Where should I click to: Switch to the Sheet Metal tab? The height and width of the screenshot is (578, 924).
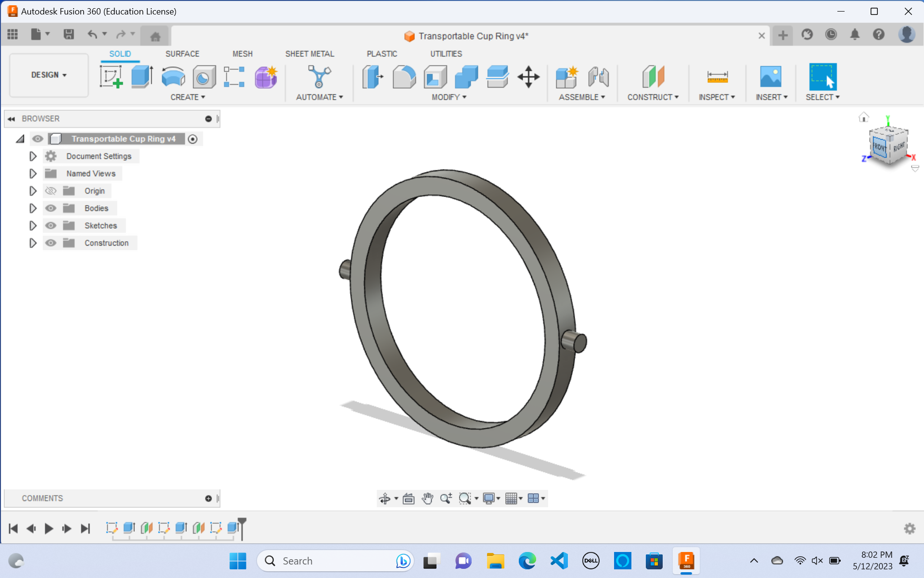(310, 53)
